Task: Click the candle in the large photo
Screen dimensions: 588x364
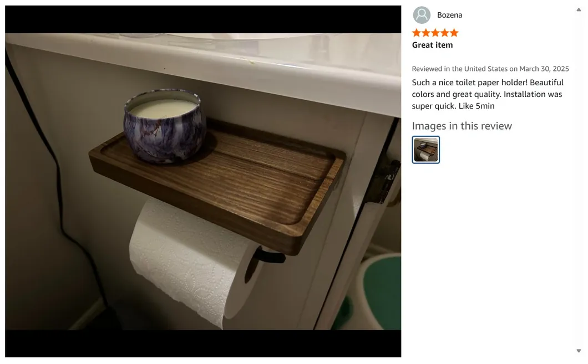Action: pyautogui.click(x=164, y=125)
